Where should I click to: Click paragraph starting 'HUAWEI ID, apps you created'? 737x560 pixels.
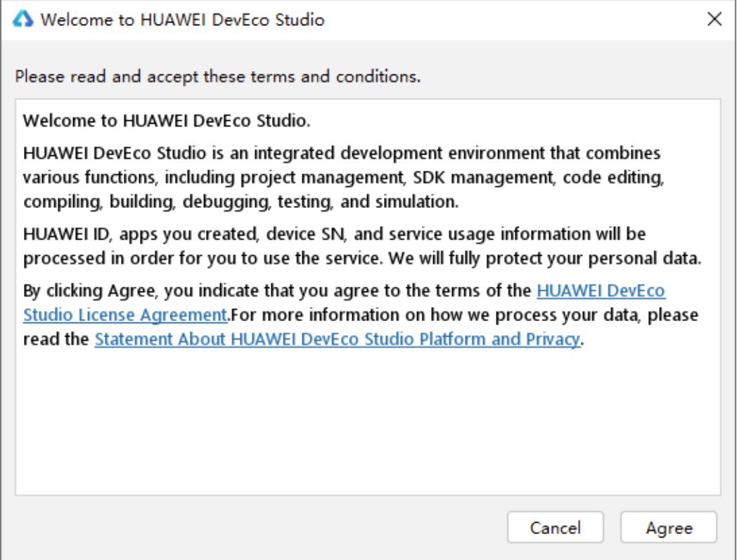(x=362, y=246)
